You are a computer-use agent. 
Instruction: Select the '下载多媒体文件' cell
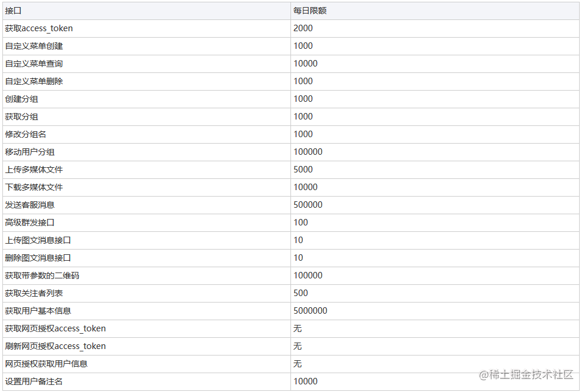(147, 187)
